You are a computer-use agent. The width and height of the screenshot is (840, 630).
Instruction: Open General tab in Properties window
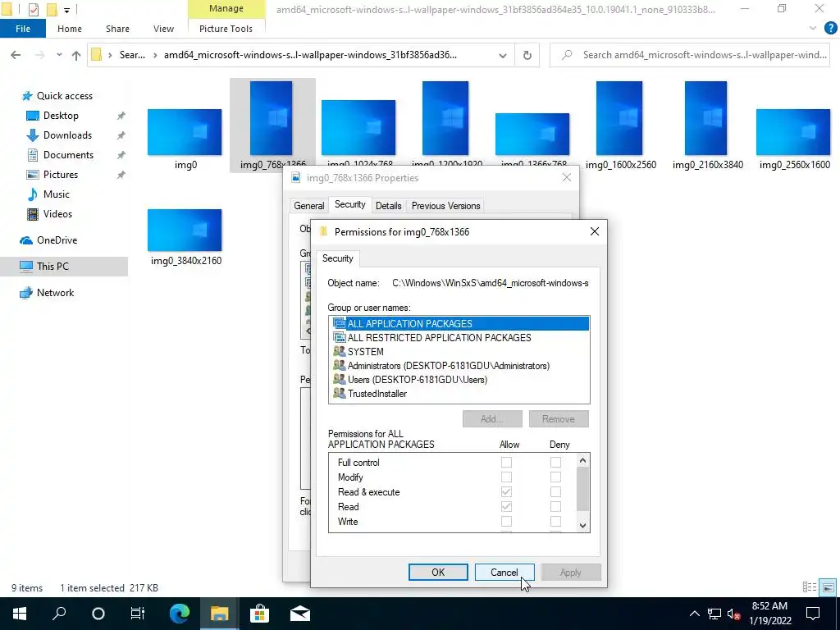[309, 206]
